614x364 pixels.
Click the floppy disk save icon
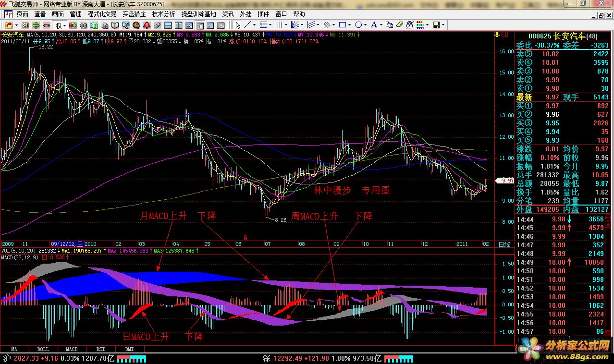pos(436,25)
